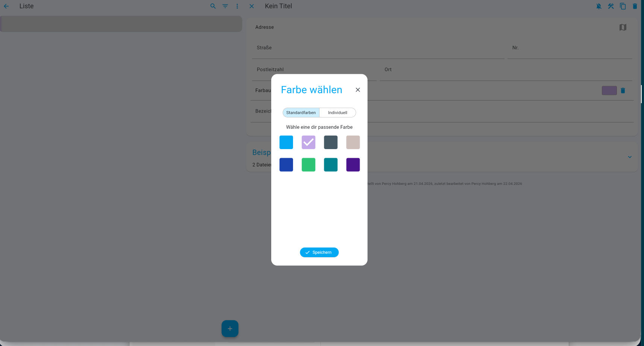Pick the slate gray color swatch
The height and width of the screenshot is (346, 644).
(331, 142)
